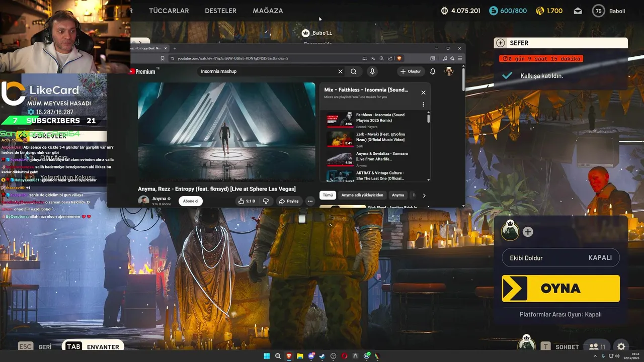Viewport: 644px width, 362px height.
Task: Open Discord from the taskbar
Action: 311,356
